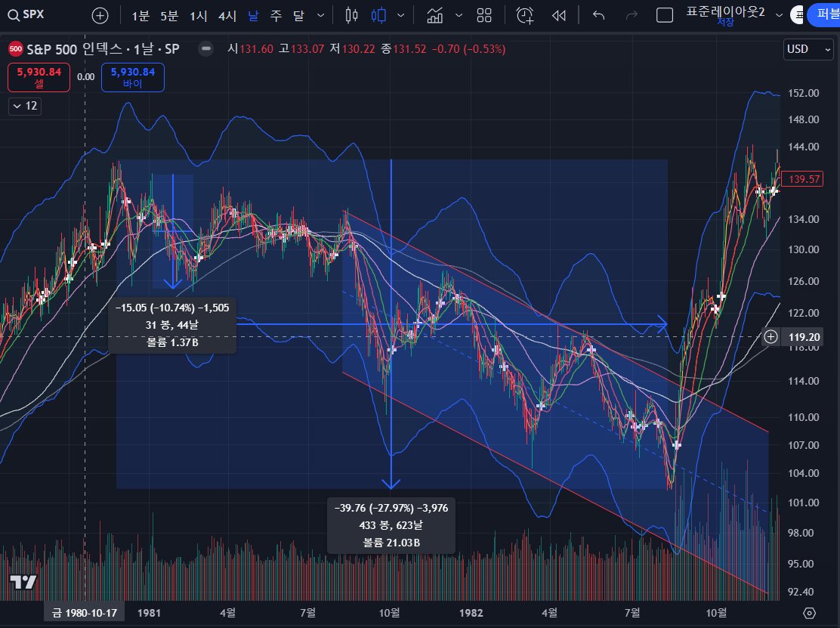Redo the last action
The image size is (840, 628).
[x=632, y=16]
